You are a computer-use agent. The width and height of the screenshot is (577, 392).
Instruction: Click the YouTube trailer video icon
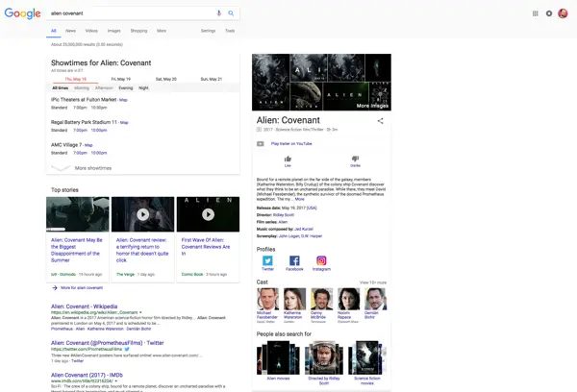point(261,144)
